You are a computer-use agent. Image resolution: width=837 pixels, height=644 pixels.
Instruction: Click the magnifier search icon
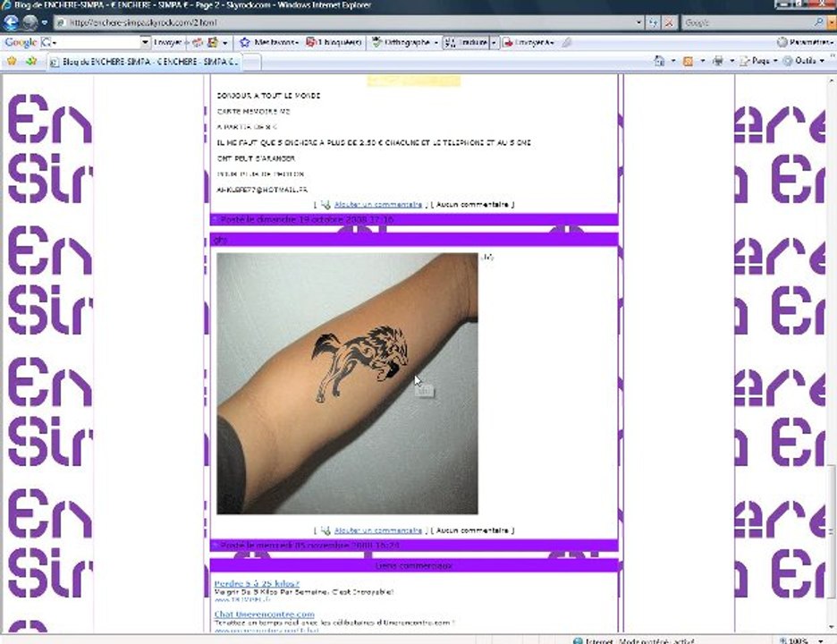[x=818, y=22]
